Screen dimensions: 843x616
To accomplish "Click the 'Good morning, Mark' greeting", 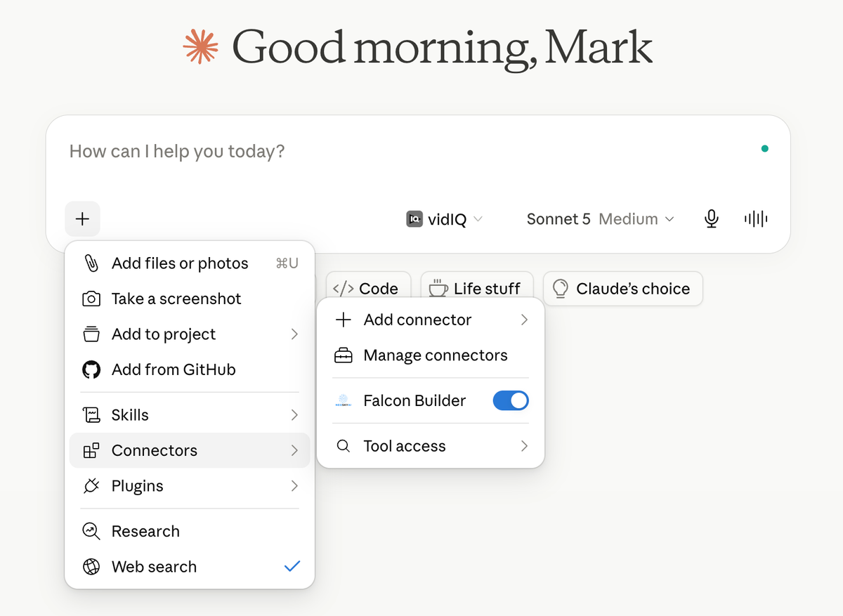I will click(443, 47).
